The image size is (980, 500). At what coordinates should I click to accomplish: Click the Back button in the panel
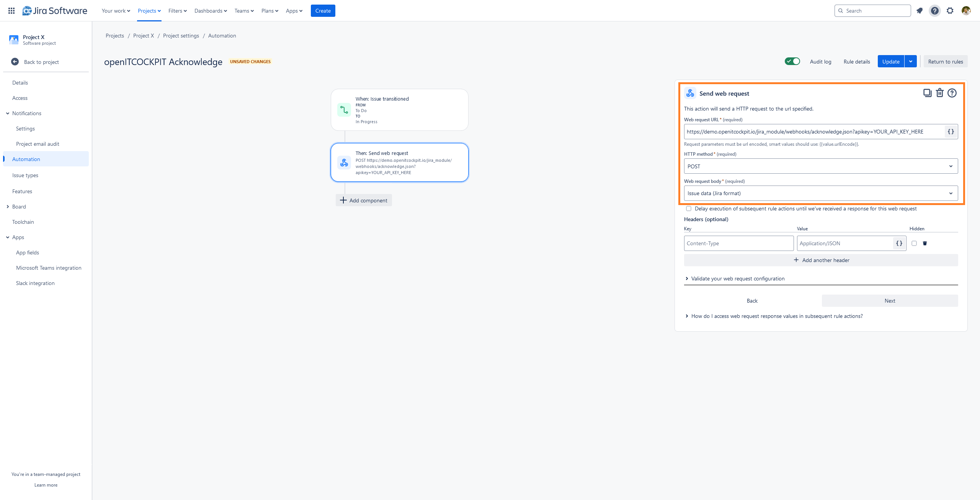[752, 301]
